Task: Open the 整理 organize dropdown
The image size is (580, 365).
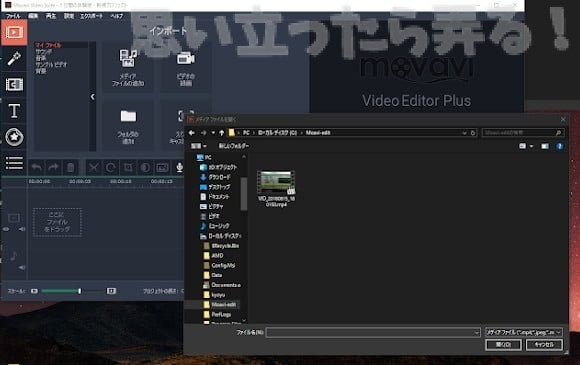Action: click(199, 146)
